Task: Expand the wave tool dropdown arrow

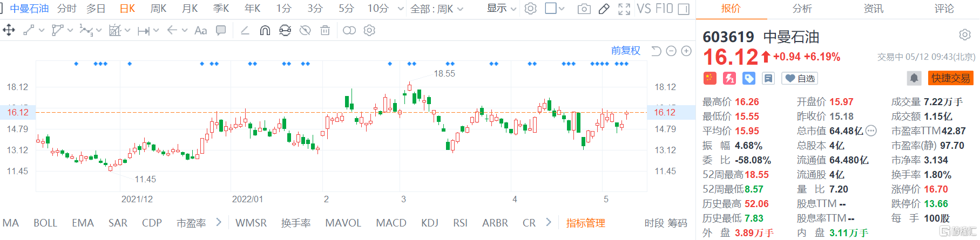Action: click(x=99, y=31)
